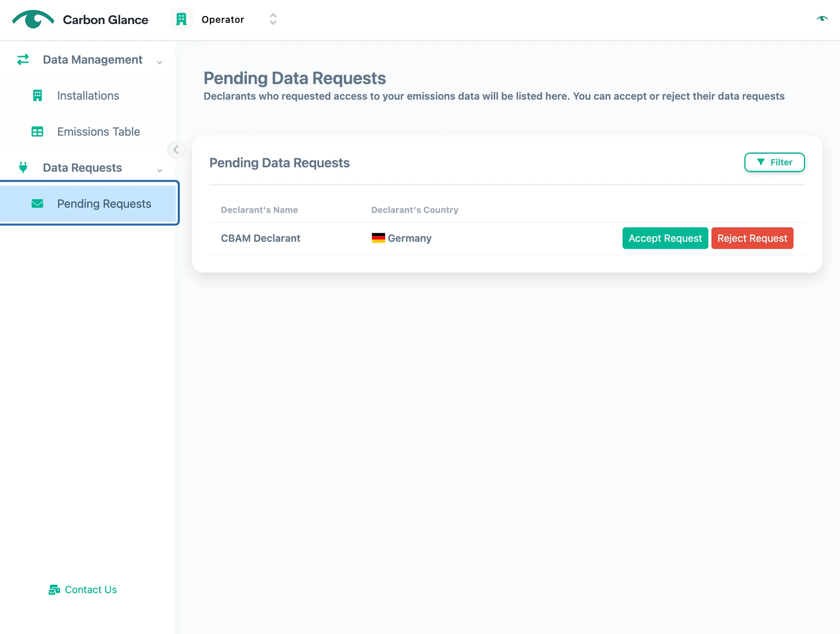Click the eye icon in top-right corner
840x634 pixels.
tap(822, 18)
